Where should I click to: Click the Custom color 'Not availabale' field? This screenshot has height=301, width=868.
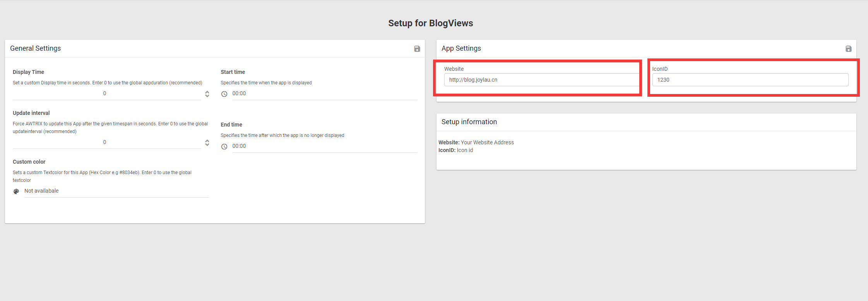pos(116,191)
